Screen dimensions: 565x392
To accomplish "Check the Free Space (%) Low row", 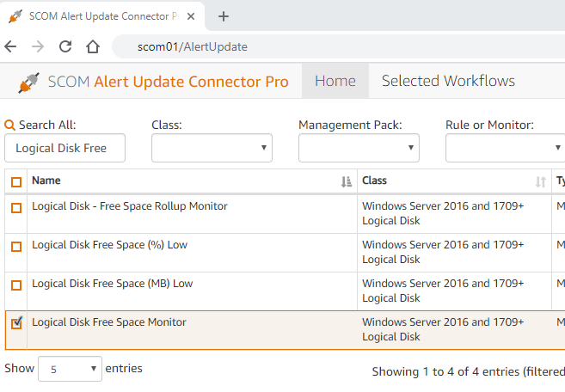I will (16, 247).
